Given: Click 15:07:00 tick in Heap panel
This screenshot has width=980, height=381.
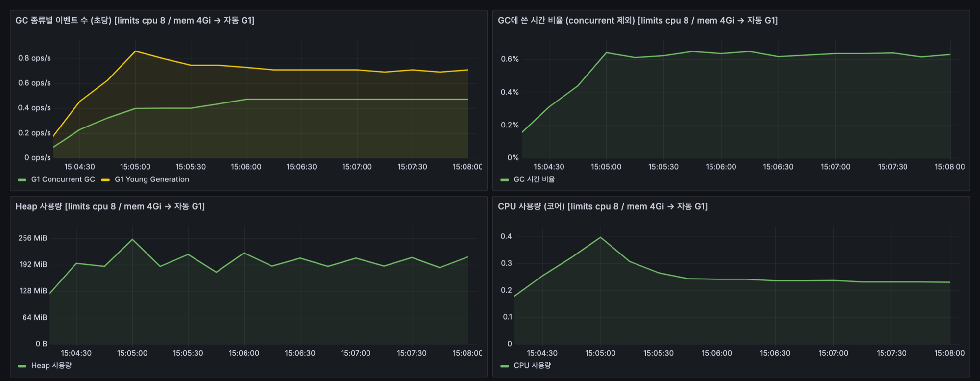Looking at the screenshot, I should [356, 353].
